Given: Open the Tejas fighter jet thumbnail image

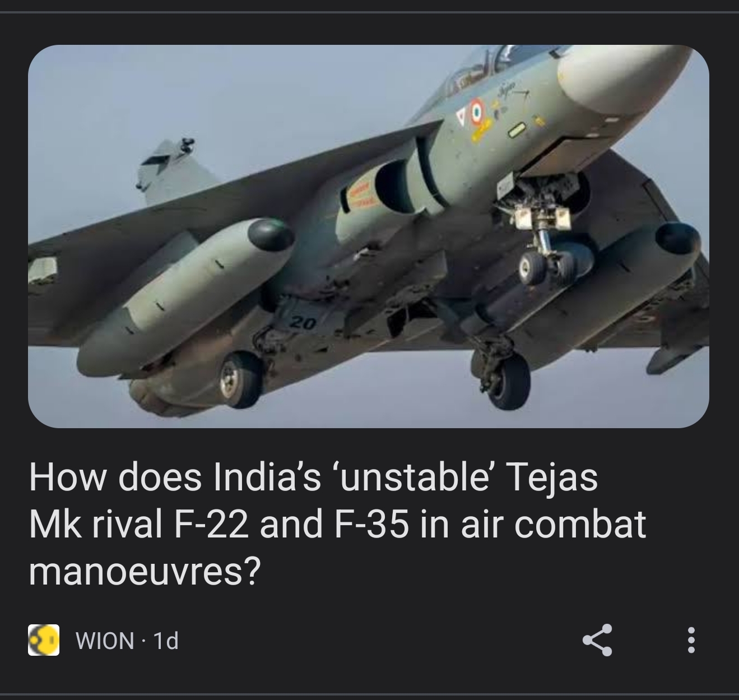Looking at the screenshot, I should [x=369, y=236].
